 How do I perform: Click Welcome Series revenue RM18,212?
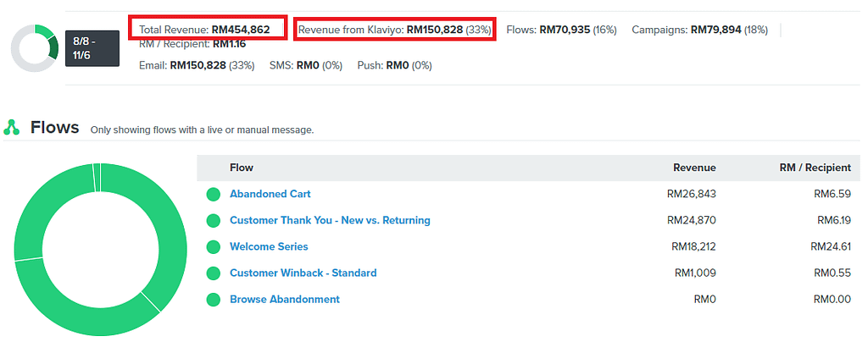click(x=693, y=246)
